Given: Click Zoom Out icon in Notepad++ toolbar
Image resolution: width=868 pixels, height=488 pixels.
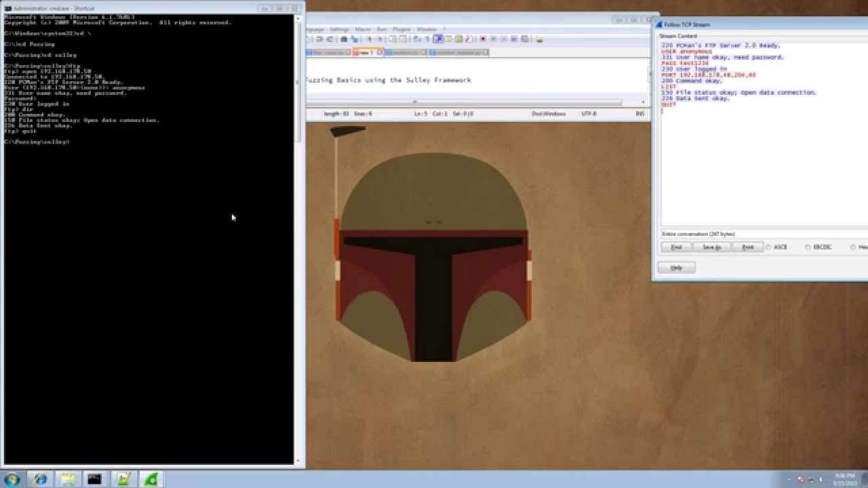Looking at the screenshot, I should click(380, 39).
